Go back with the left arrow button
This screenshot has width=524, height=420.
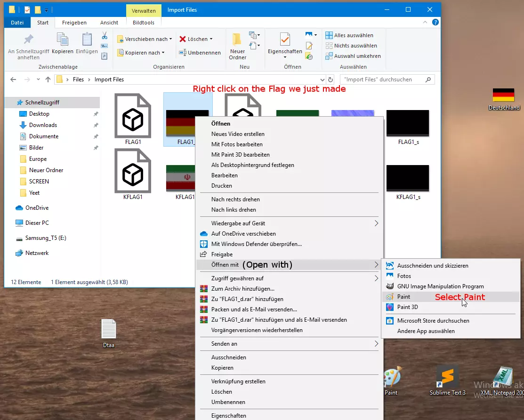[x=13, y=79]
